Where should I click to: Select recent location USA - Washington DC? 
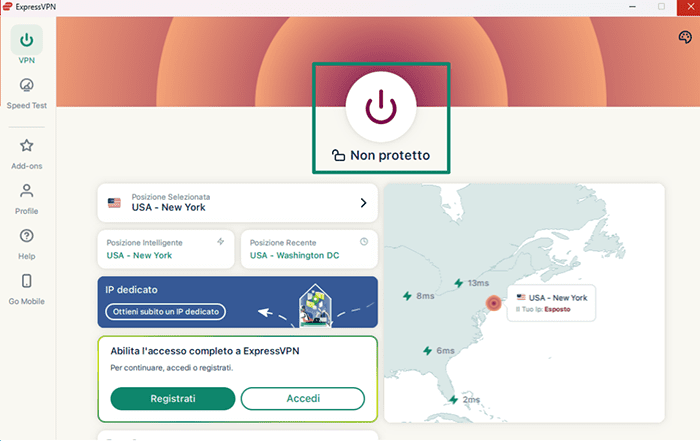click(x=309, y=249)
